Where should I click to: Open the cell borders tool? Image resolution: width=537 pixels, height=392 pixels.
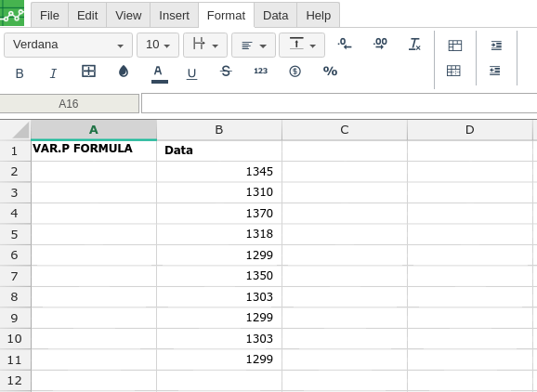(x=88, y=72)
